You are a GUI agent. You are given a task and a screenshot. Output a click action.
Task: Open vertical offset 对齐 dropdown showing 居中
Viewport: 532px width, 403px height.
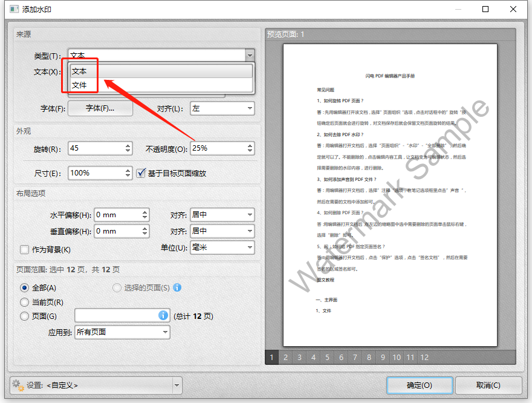click(x=222, y=231)
